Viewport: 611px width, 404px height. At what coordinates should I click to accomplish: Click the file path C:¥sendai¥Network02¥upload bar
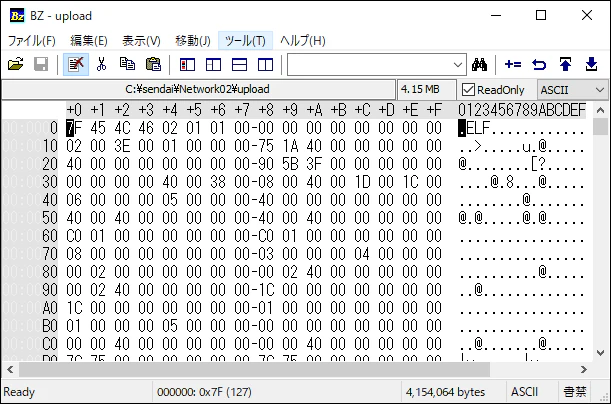(x=198, y=89)
